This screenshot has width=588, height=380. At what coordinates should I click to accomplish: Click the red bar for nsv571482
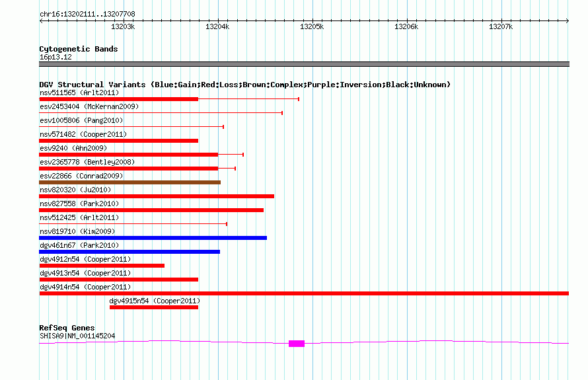click(118, 141)
